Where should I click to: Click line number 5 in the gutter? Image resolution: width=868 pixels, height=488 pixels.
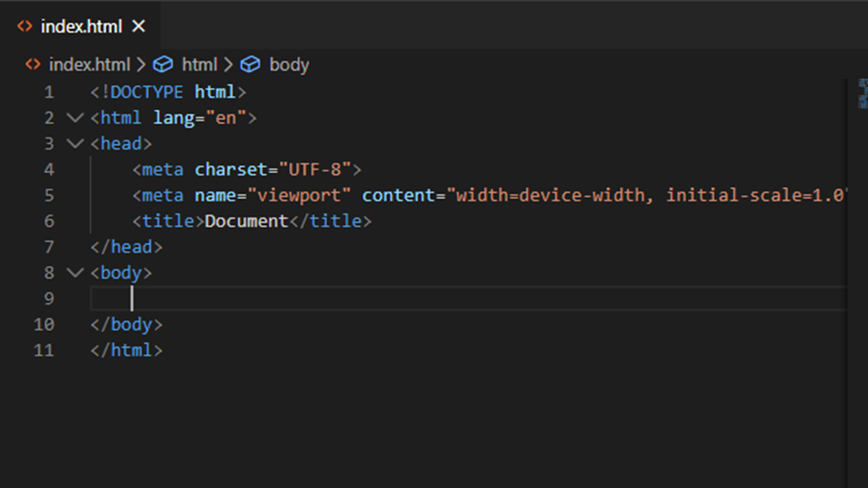[x=48, y=195]
